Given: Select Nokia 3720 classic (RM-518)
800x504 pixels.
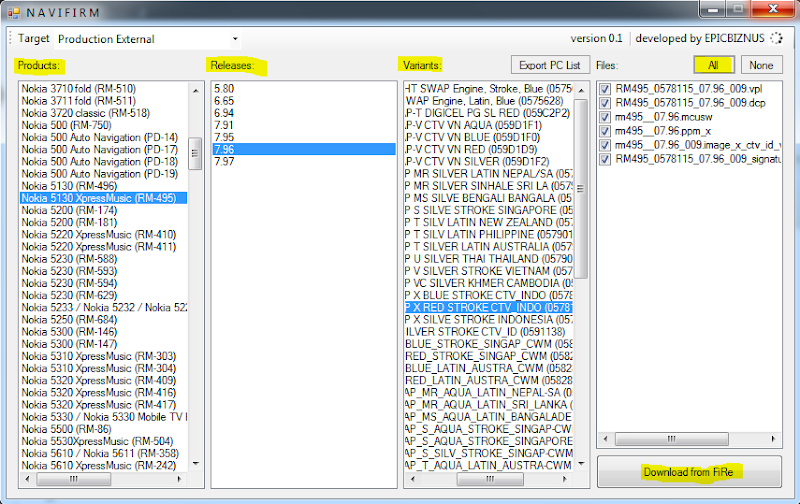Looking at the screenshot, I should click(x=104, y=113).
